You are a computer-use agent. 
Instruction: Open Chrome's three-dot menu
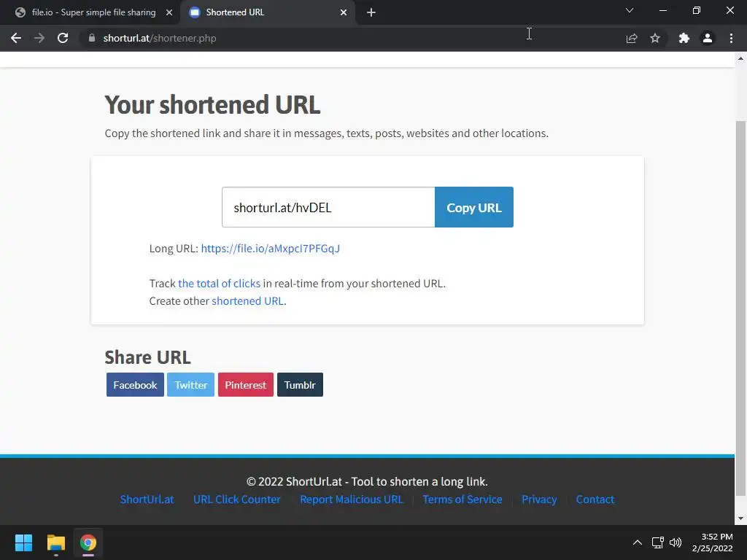(731, 38)
